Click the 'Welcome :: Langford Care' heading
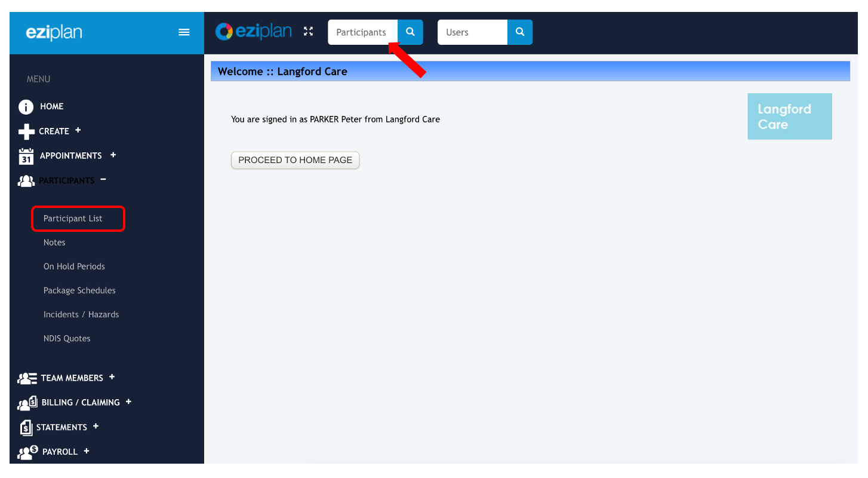The image size is (868, 478). (282, 72)
